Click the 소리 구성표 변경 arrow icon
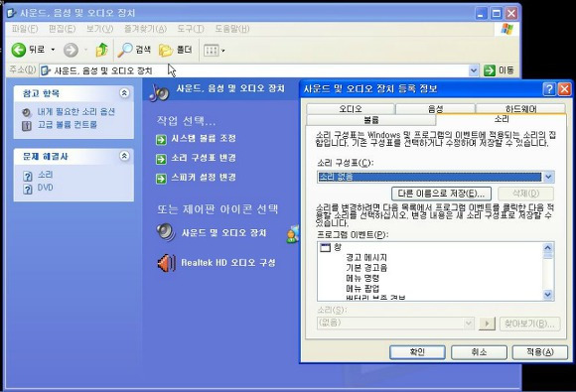576x392 pixels. tap(161, 159)
